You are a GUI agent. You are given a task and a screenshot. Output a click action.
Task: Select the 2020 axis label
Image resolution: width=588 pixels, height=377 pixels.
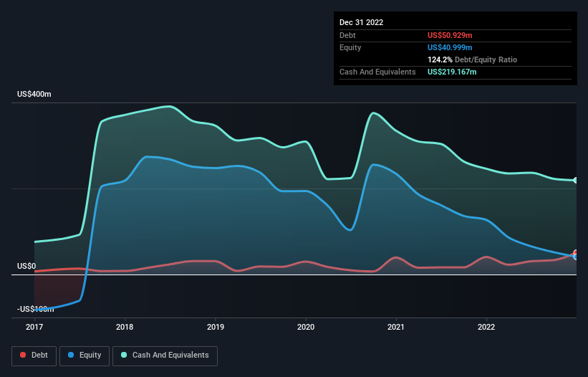(306, 327)
